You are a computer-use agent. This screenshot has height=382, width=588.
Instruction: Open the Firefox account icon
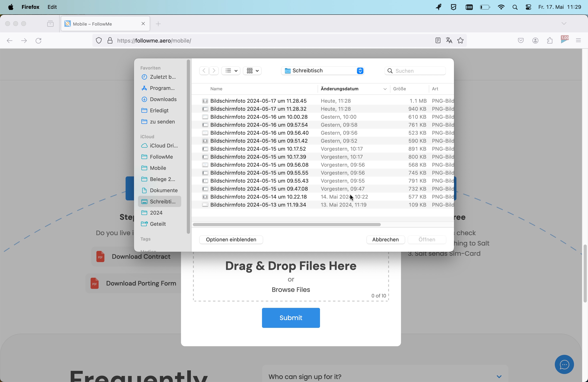pyautogui.click(x=535, y=41)
